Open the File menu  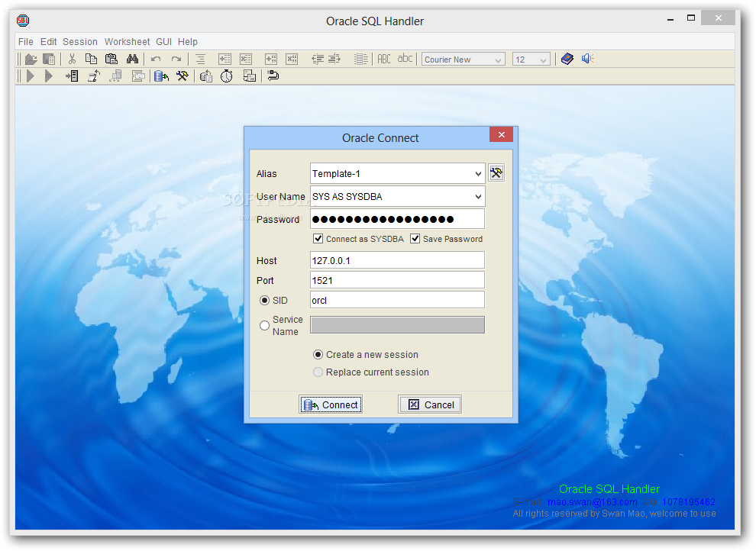click(25, 42)
